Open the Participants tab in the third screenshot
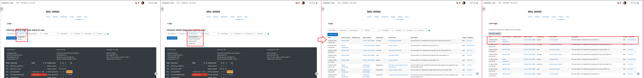 click(385, 17)
